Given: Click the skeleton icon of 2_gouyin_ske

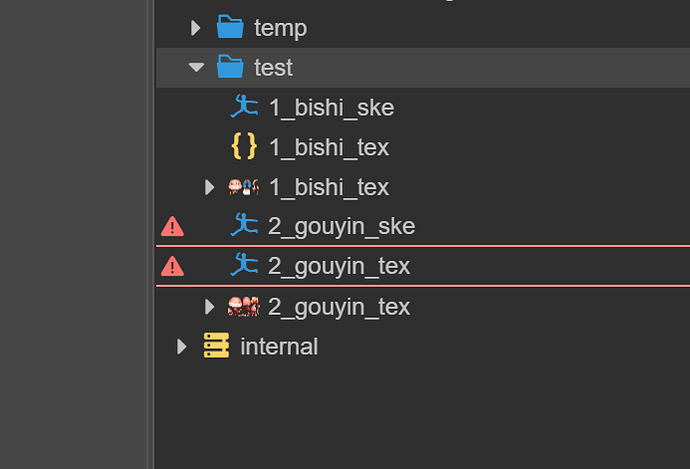Looking at the screenshot, I should point(244,226).
